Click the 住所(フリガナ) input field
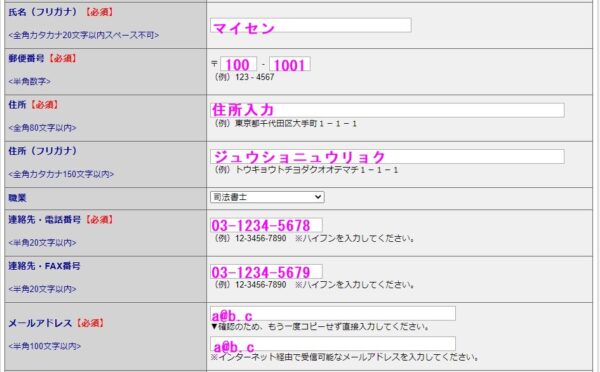 tap(387, 157)
